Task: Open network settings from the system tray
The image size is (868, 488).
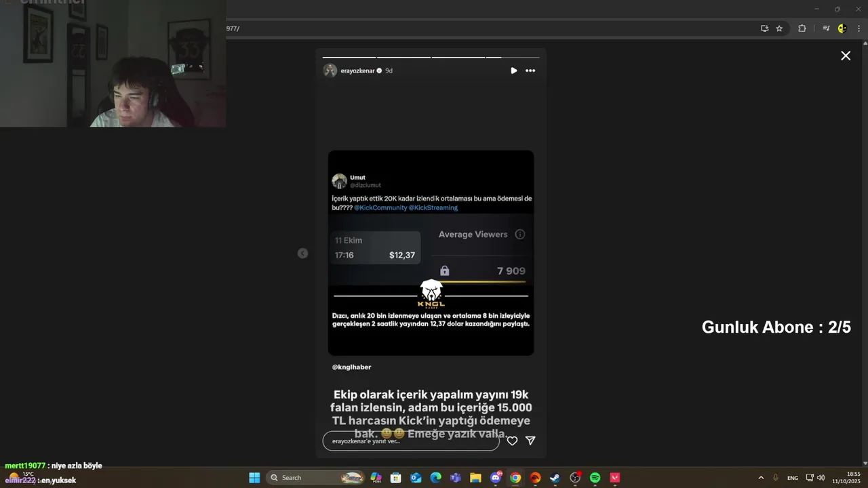Action: point(810,478)
